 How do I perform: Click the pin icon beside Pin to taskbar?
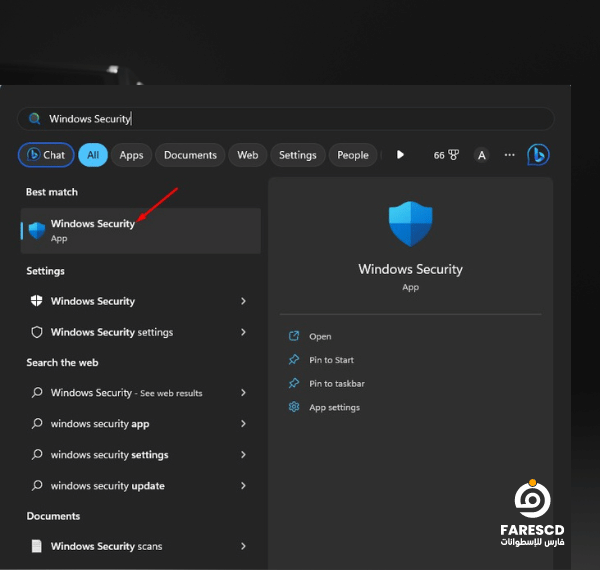click(x=294, y=383)
